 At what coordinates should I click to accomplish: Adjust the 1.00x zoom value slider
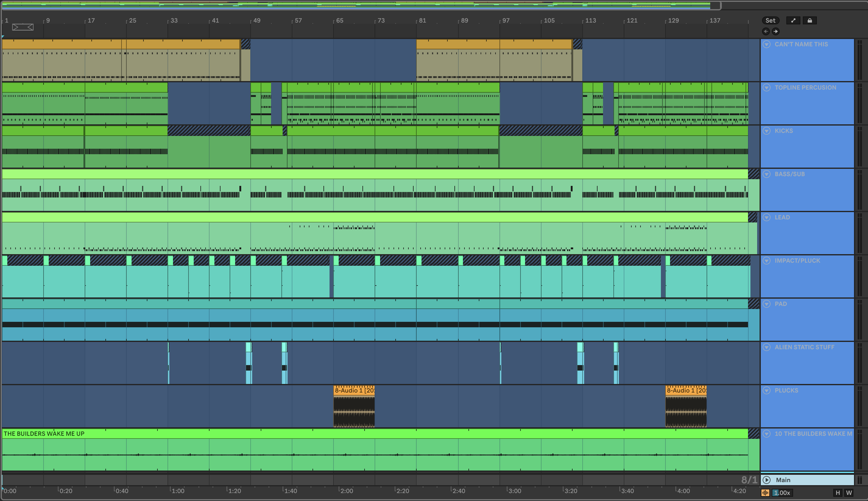(782, 493)
